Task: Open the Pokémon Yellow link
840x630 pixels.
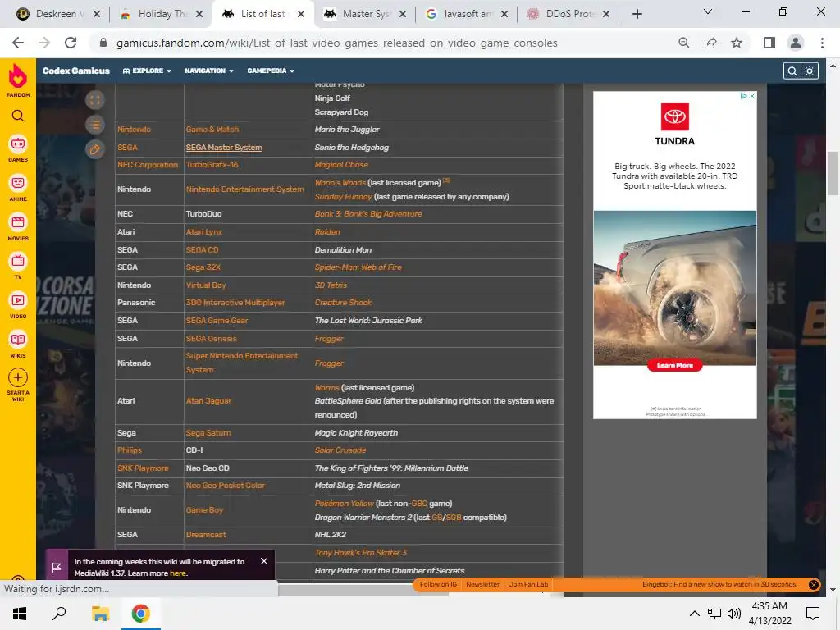Action: 344,504
